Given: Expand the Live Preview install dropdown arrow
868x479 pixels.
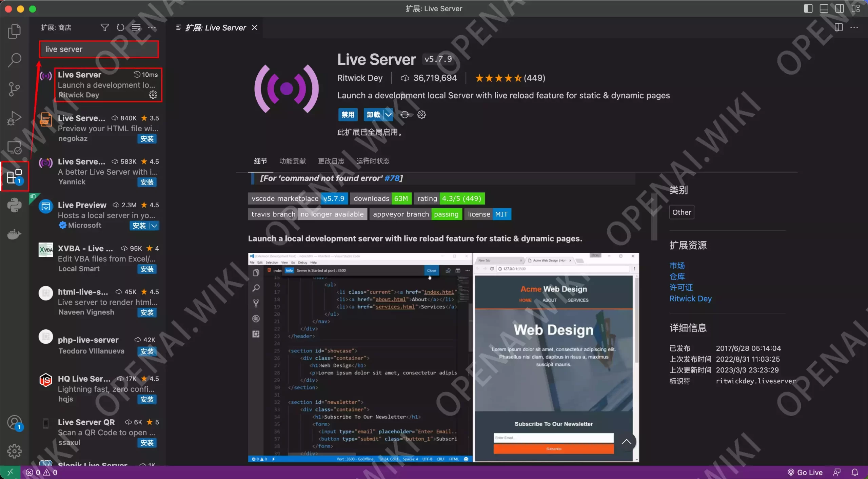Looking at the screenshot, I should (155, 226).
